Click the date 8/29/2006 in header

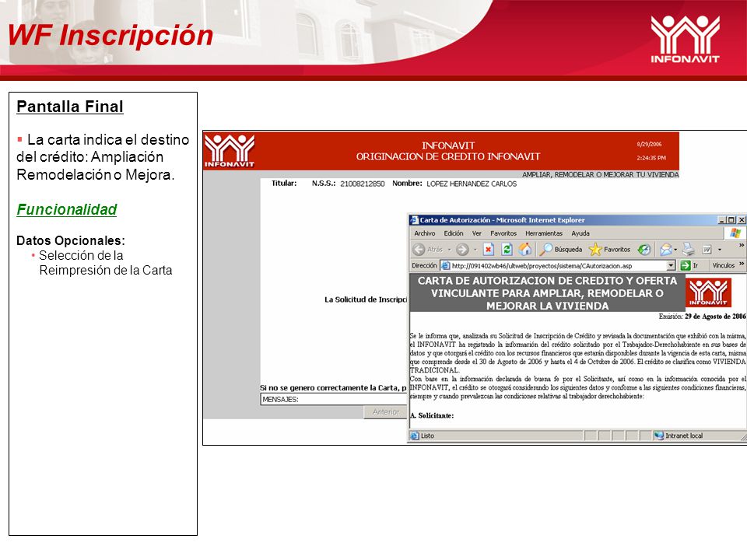pyautogui.click(x=649, y=144)
